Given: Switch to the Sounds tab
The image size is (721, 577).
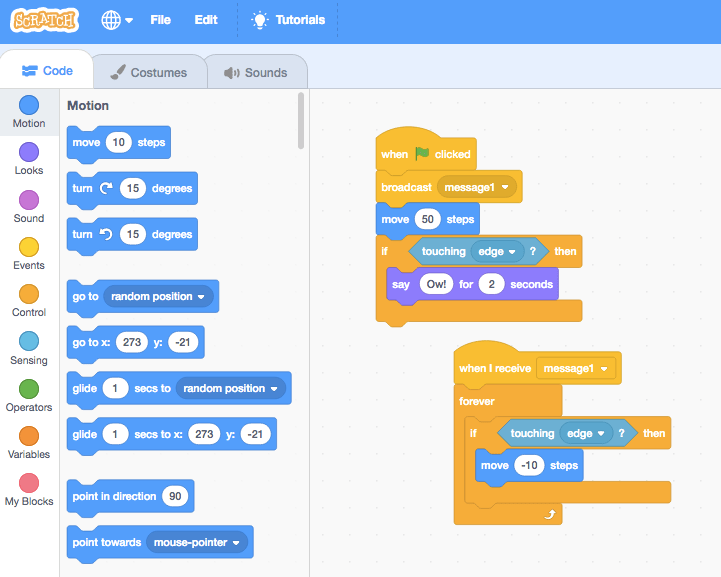Looking at the screenshot, I should [x=256, y=73].
